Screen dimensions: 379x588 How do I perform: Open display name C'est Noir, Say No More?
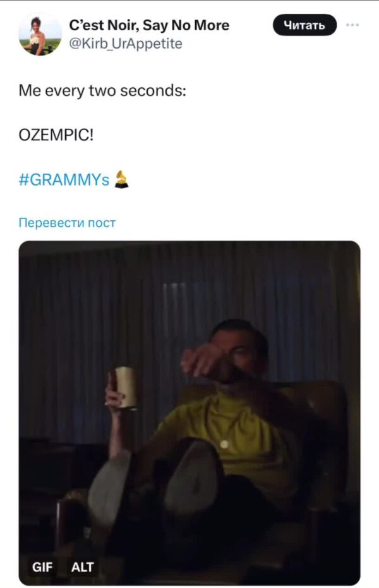point(149,25)
